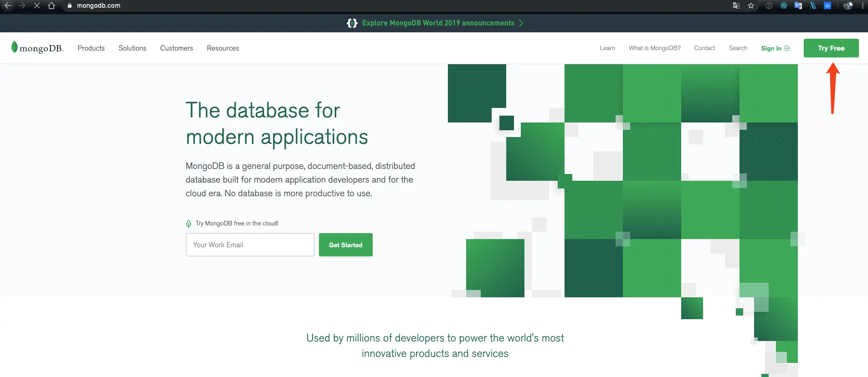
Task: Open the Solutions menu
Action: pyautogui.click(x=133, y=48)
